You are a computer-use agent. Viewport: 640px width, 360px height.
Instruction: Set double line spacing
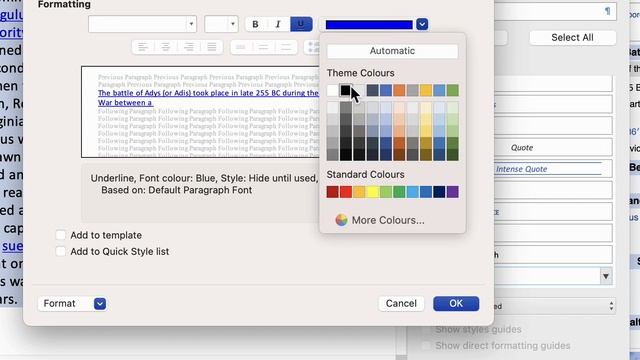(x=286, y=47)
